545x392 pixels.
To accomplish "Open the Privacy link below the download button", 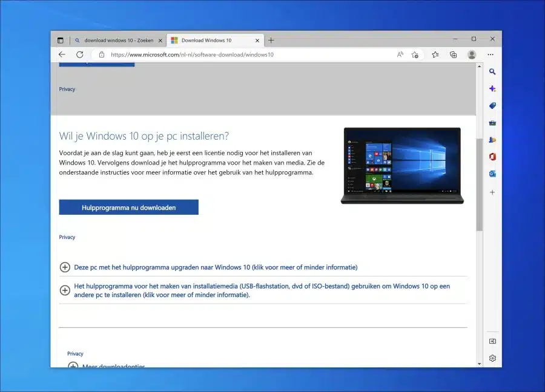I will (x=67, y=237).
